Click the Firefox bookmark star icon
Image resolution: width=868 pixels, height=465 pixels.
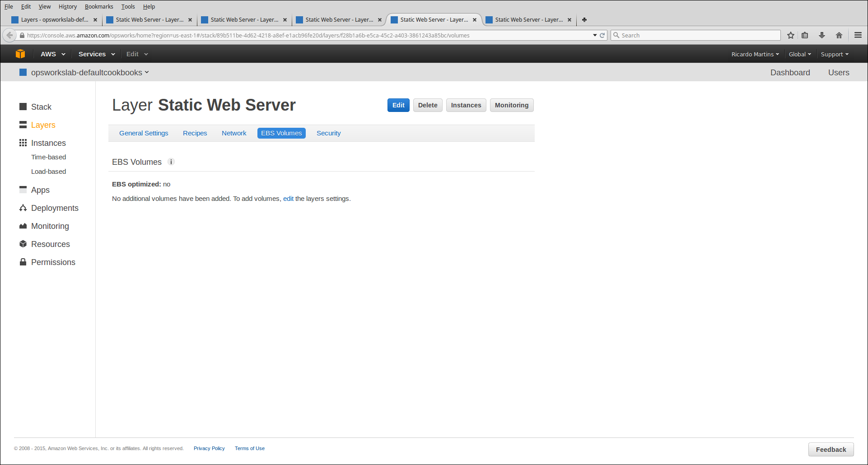[790, 35]
